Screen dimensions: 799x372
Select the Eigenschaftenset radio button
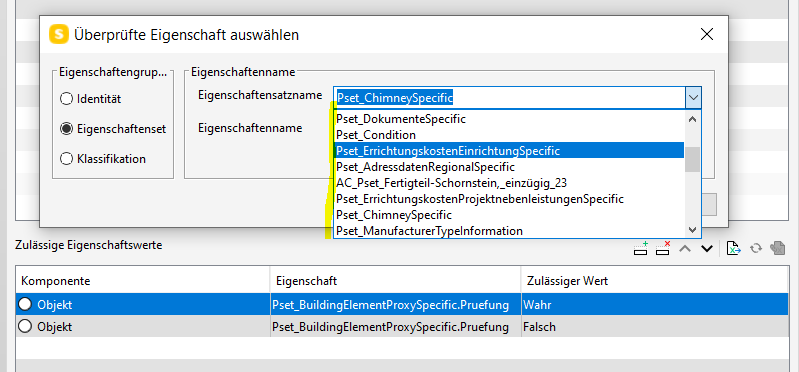pos(66,129)
